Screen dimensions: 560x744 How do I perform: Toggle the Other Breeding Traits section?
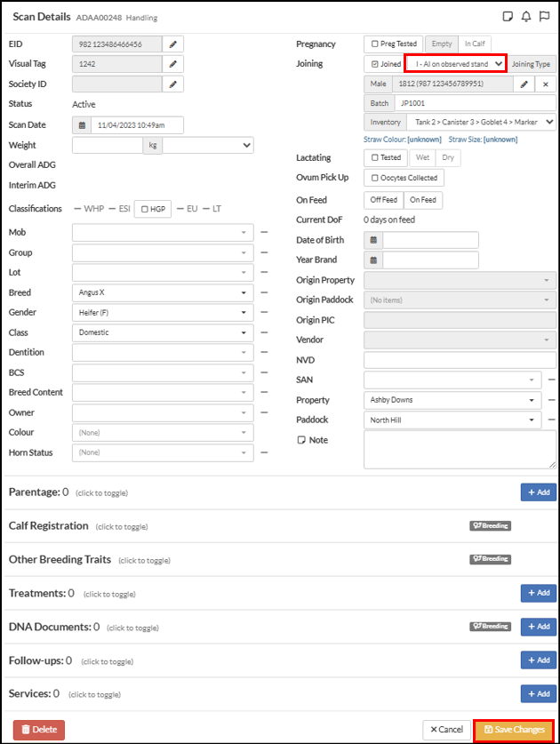[x=61, y=559]
